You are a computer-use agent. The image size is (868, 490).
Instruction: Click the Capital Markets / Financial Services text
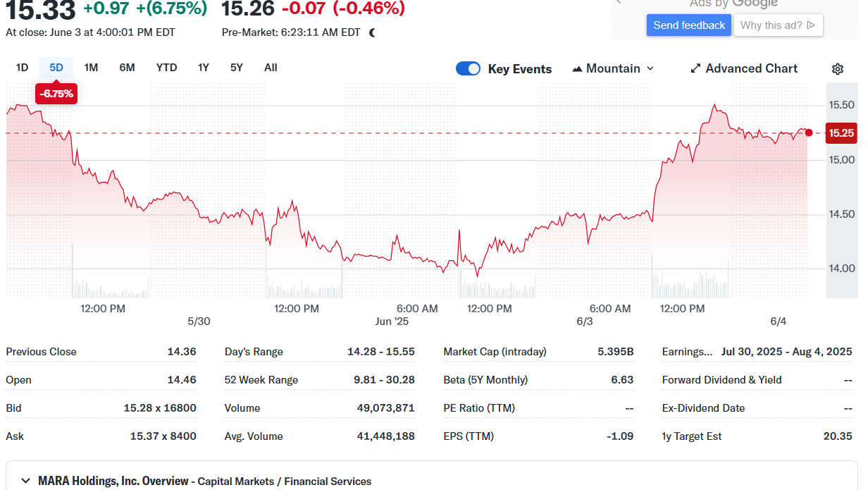(x=285, y=482)
